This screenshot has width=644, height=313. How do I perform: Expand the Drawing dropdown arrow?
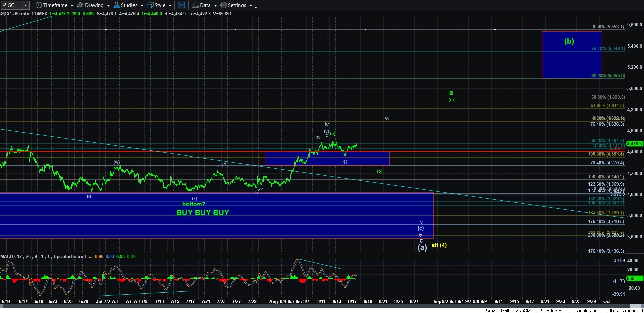pyautogui.click(x=108, y=6)
